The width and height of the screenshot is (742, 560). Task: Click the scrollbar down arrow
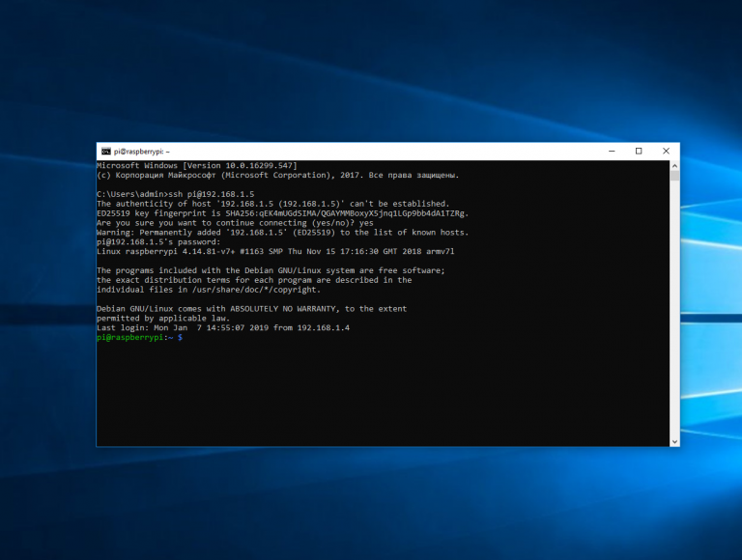(x=674, y=441)
